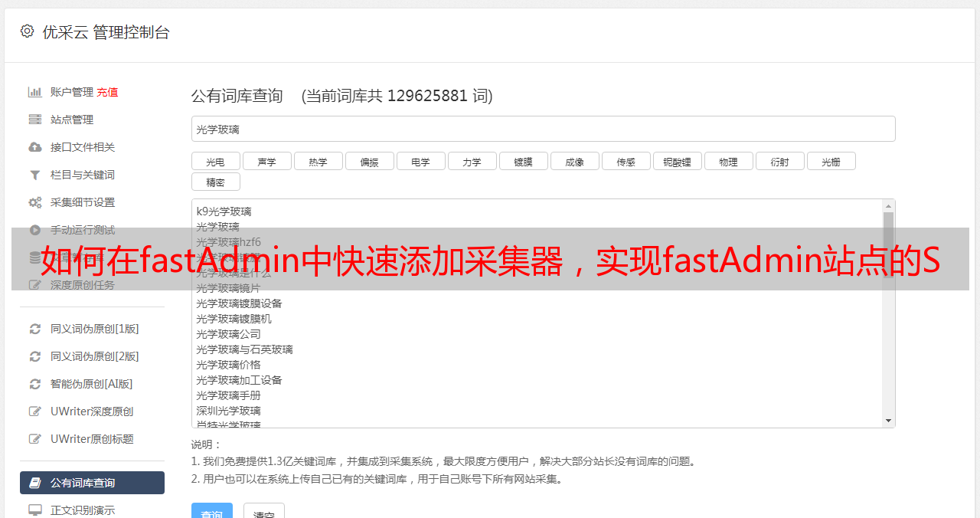Select 智能伪原创[AI版] in the sidebar

tap(92, 384)
